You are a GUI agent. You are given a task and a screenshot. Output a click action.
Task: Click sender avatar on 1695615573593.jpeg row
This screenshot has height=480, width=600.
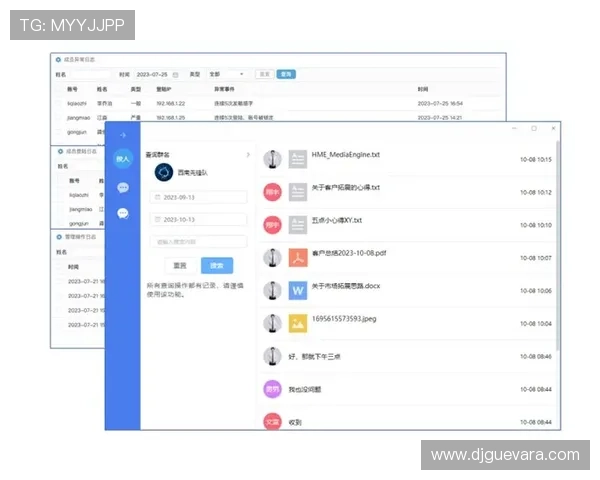(272, 323)
